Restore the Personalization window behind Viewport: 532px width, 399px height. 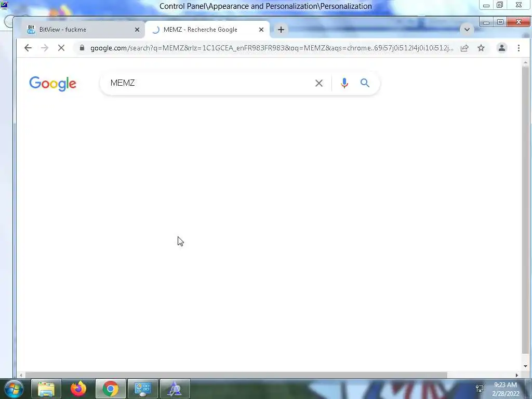click(x=500, y=5)
